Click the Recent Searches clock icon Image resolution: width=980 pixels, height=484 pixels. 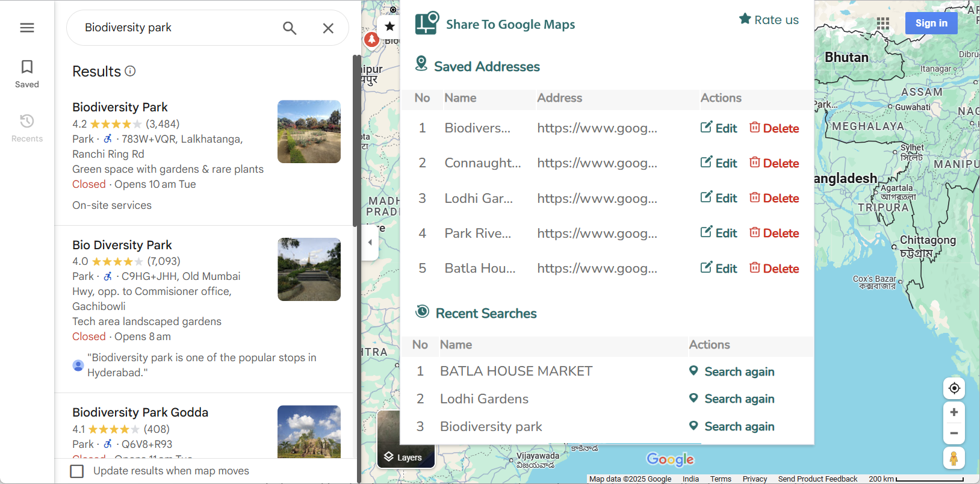coord(423,311)
